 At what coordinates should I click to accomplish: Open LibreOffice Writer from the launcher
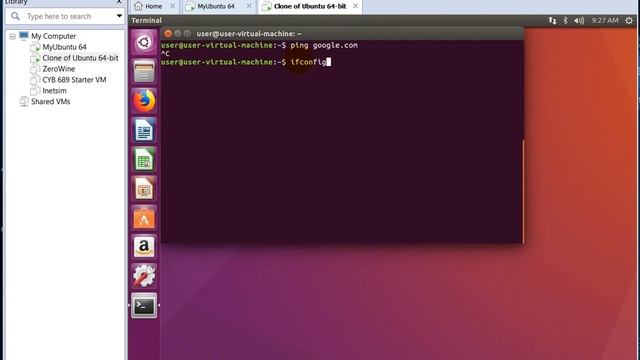click(x=144, y=130)
